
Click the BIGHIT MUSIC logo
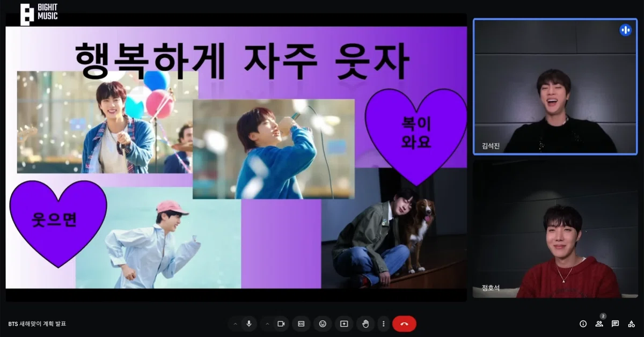pos(39,14)
